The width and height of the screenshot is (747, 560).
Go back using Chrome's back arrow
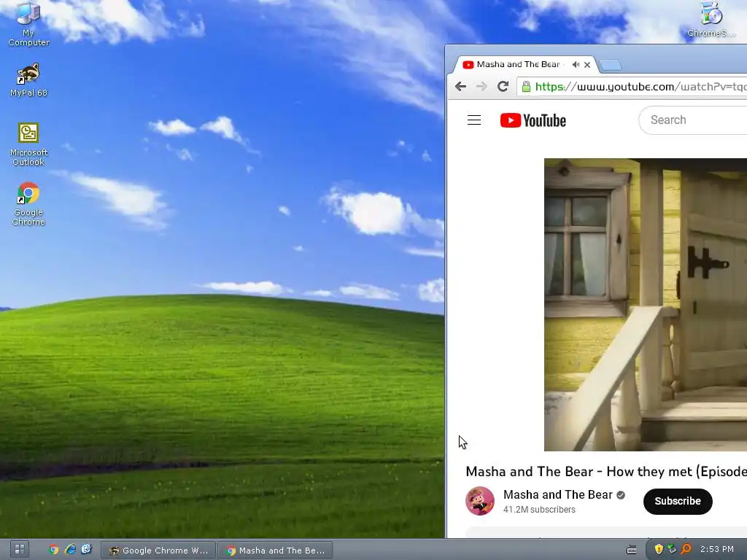(x=460, y=86)
